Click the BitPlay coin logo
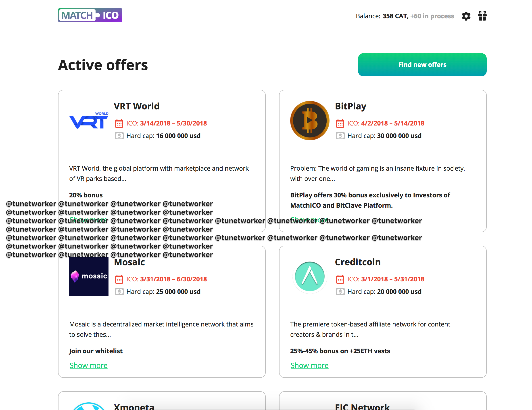Image resolution: width=532 pixels, height=410 pixels. point(309,121)
